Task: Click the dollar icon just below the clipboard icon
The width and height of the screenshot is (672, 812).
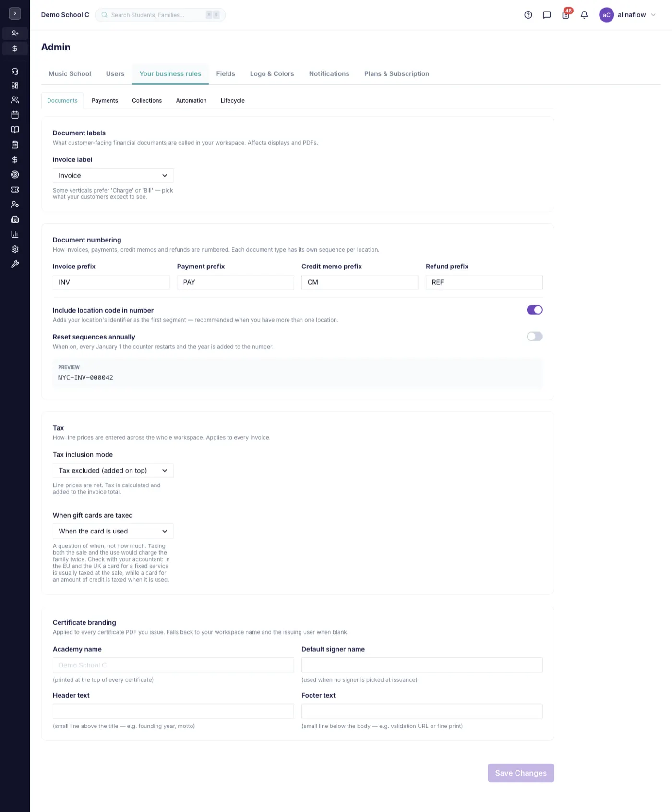Action: coord(15,159)
